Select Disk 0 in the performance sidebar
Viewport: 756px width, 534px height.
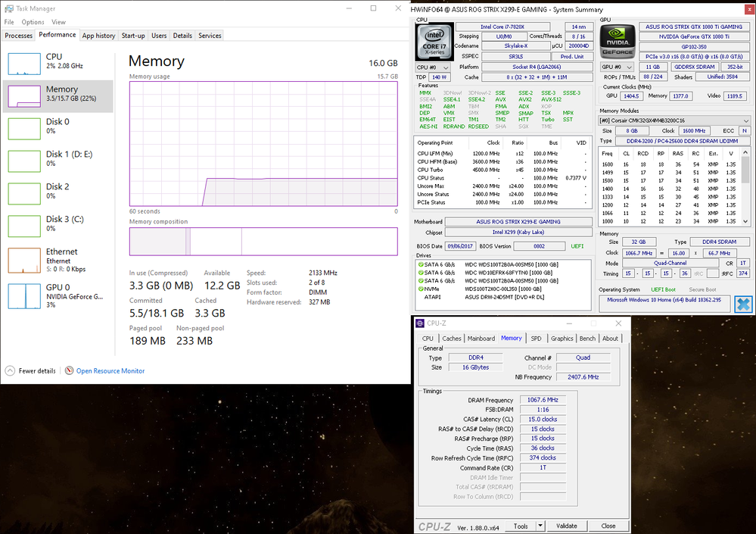pyautogui.click(x=58, y=128)
